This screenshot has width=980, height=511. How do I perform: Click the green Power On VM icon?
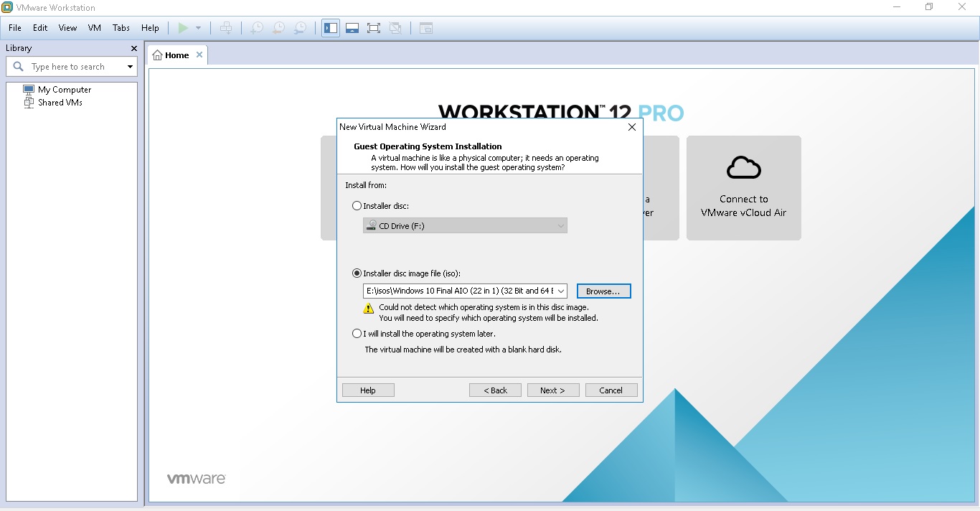184,28
